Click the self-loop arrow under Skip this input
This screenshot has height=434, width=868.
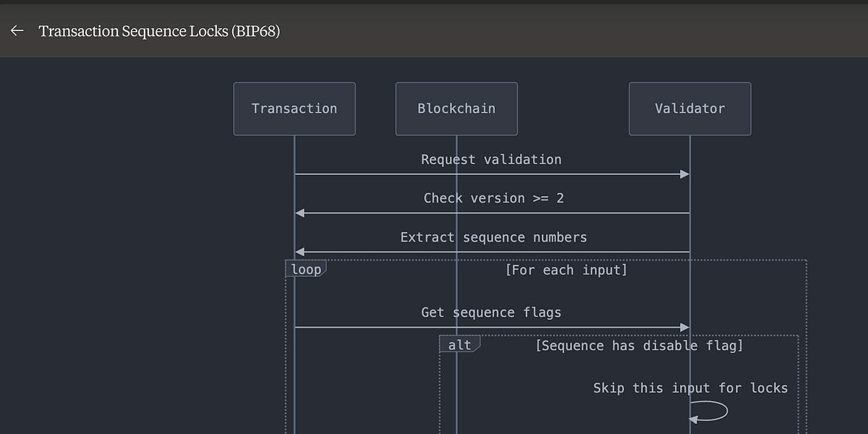[709, 410]
